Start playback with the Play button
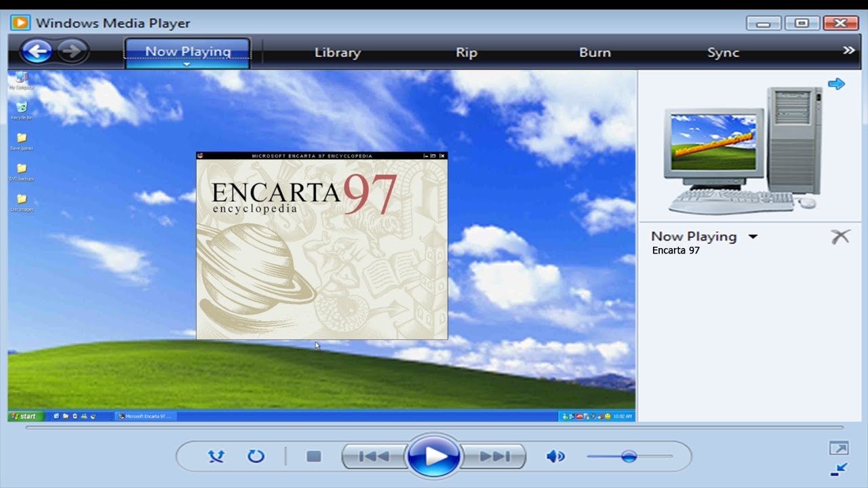This screenshot has width=868, height=488. 434,456
